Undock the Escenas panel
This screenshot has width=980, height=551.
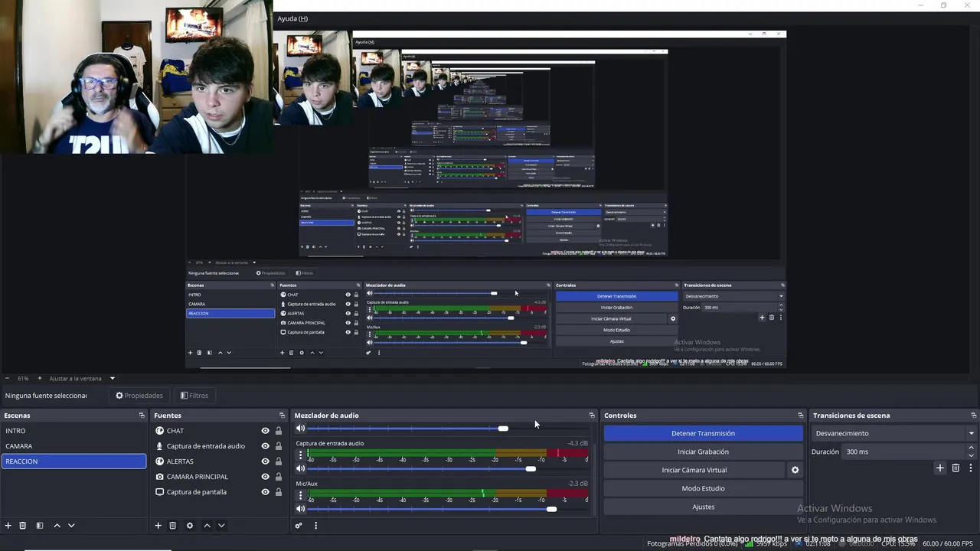coord(142,416)
